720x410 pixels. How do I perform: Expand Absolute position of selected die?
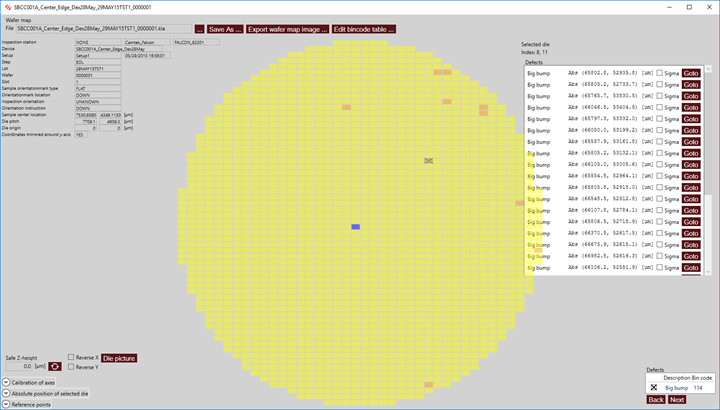pos(6,393)
